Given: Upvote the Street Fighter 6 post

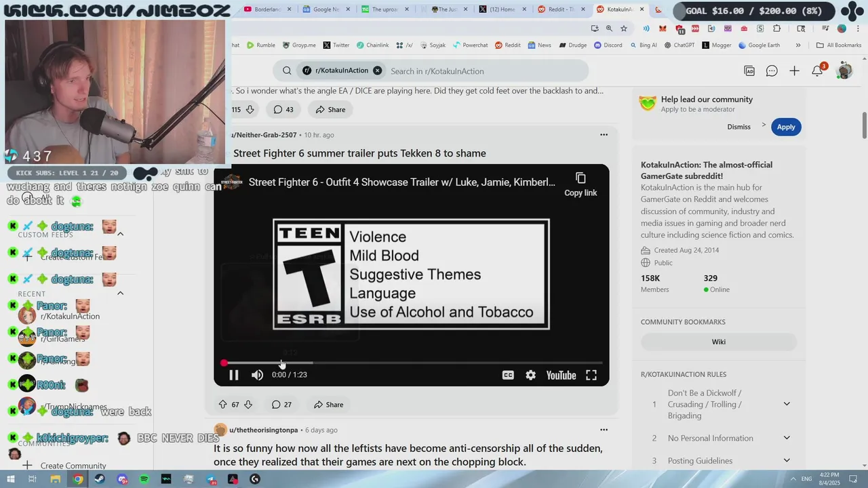Looking at the screenshot, I should pyautogui.click(x=222, y=405).
